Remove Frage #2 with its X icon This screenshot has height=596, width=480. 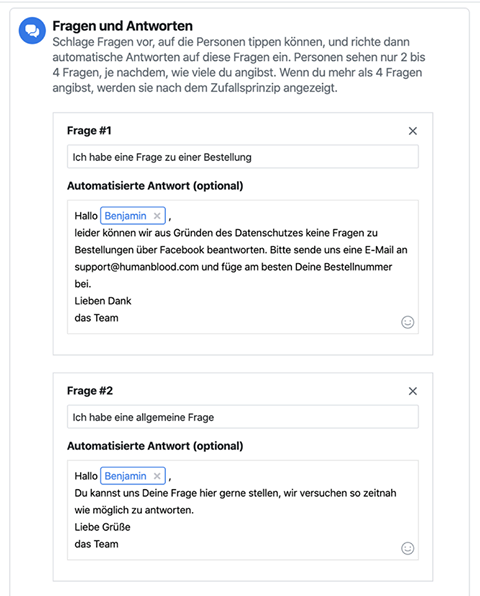[x=413, y=391]
